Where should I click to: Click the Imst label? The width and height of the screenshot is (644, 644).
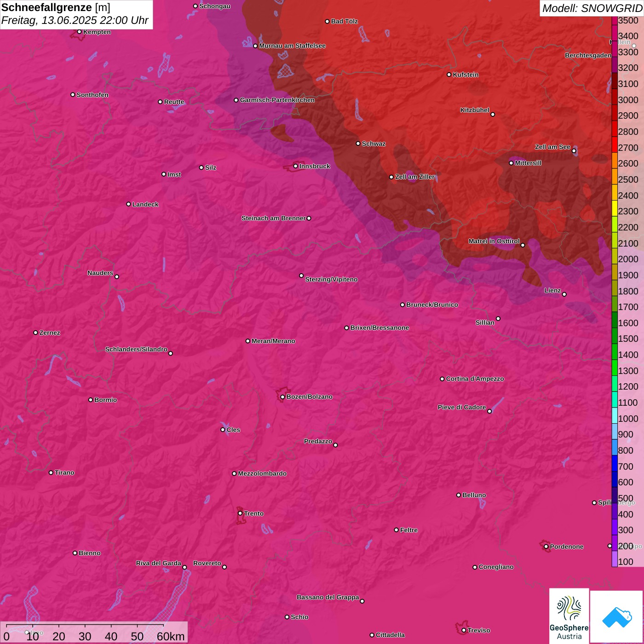(174, 174)
